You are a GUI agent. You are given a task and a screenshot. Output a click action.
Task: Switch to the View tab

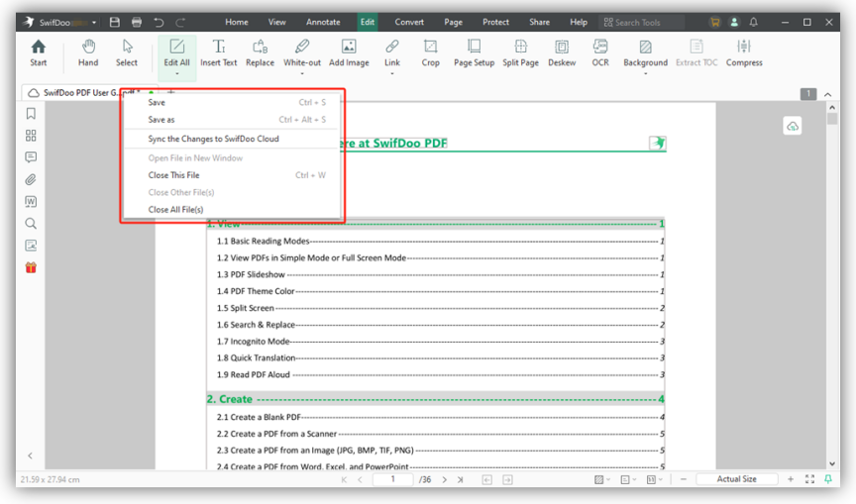[x=276, y=23]
